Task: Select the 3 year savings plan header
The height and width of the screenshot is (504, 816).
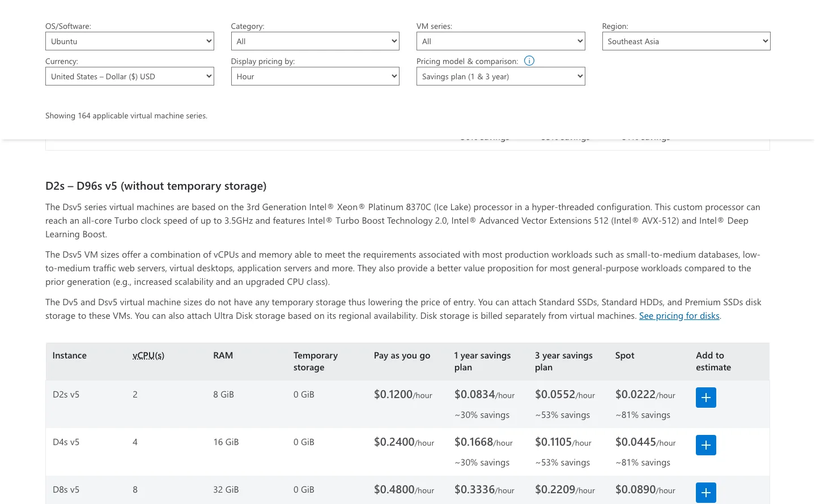Action: 564,361
